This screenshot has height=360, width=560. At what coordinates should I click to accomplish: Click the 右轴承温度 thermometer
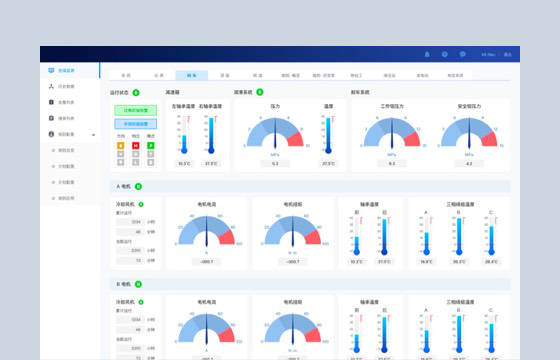coord(211,135)
